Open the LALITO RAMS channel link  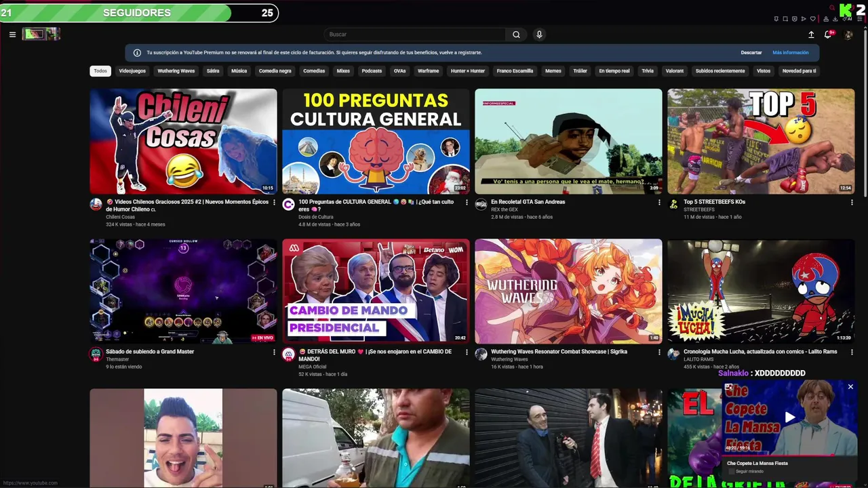(x=698, y=359)
